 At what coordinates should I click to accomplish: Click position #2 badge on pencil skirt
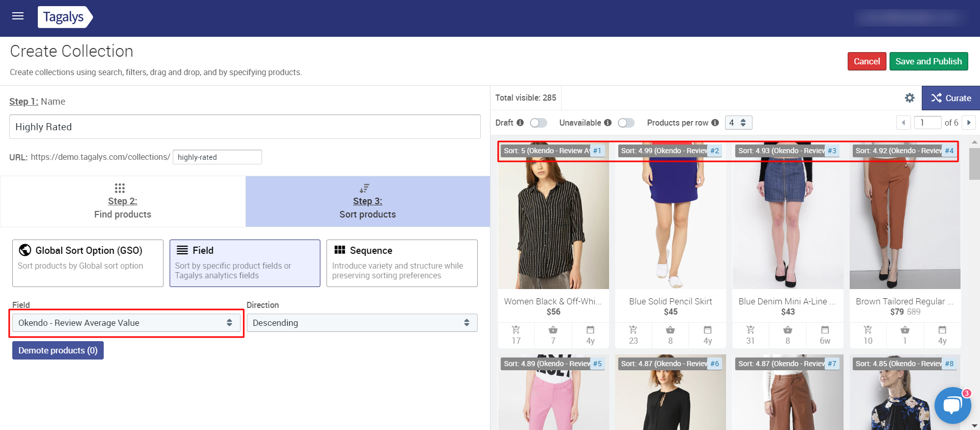click(714, 151)
